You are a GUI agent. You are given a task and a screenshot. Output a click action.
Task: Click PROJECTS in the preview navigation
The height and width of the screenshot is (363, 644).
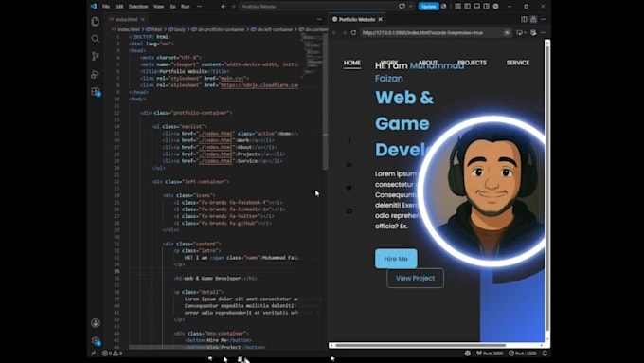pos(472,63)
